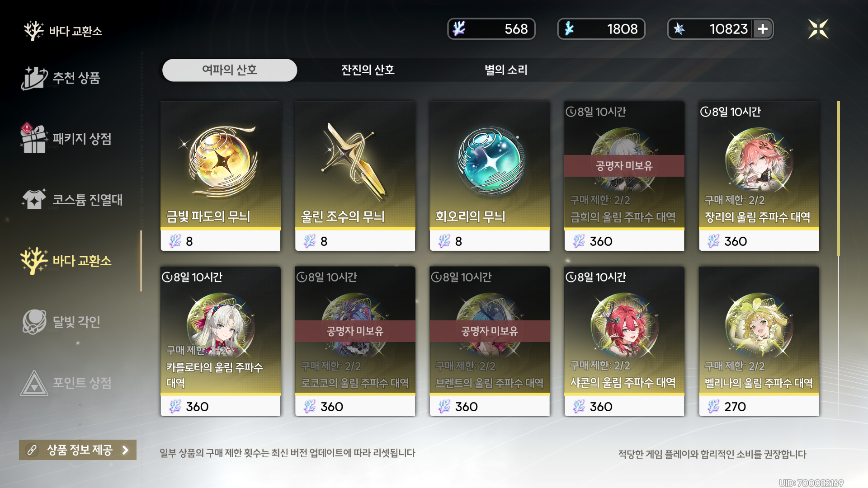Open the 달빛 각인 sidebar icon
The height and width of the screenshot is (488, 868).
[34, 321]
